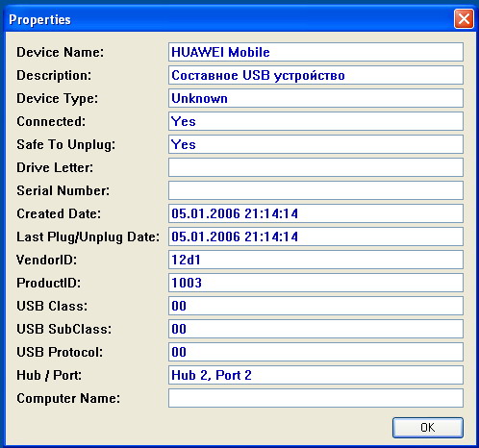The height and width of the screenshot is (448, 479).
Task: Click the USB Protocol value field
Action: 315,352
